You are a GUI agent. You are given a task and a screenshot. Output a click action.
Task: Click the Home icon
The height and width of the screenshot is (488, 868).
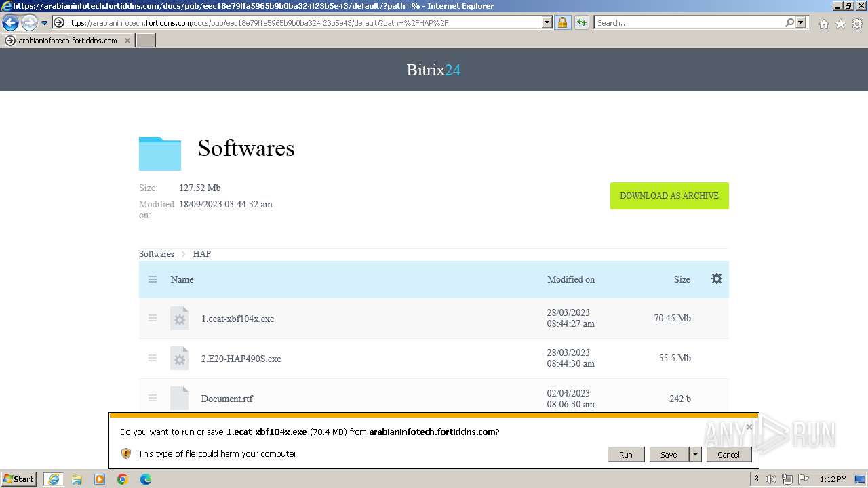(823, 24)
